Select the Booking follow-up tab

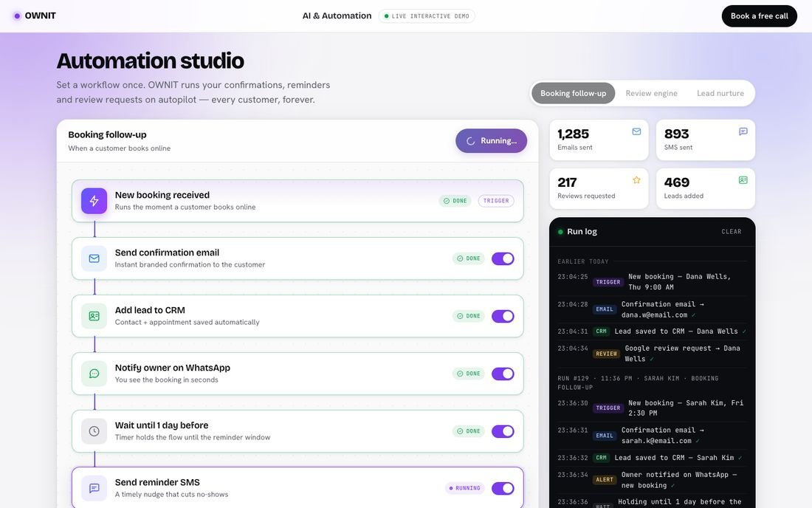tap(574, 93)
